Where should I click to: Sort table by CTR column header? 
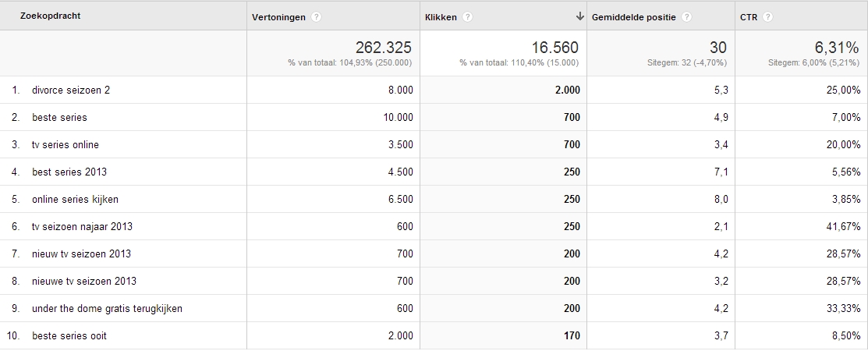point(749,17)
